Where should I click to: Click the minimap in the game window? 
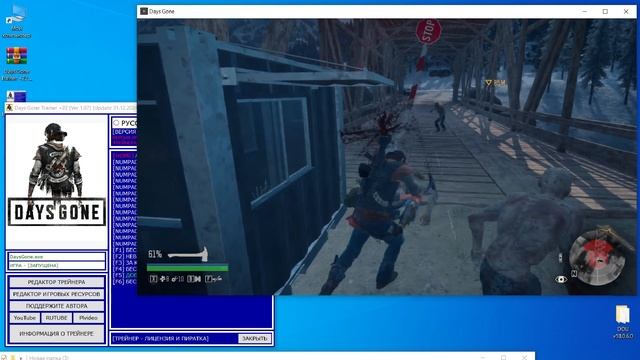pyautogui.click(x=597, y=258)
